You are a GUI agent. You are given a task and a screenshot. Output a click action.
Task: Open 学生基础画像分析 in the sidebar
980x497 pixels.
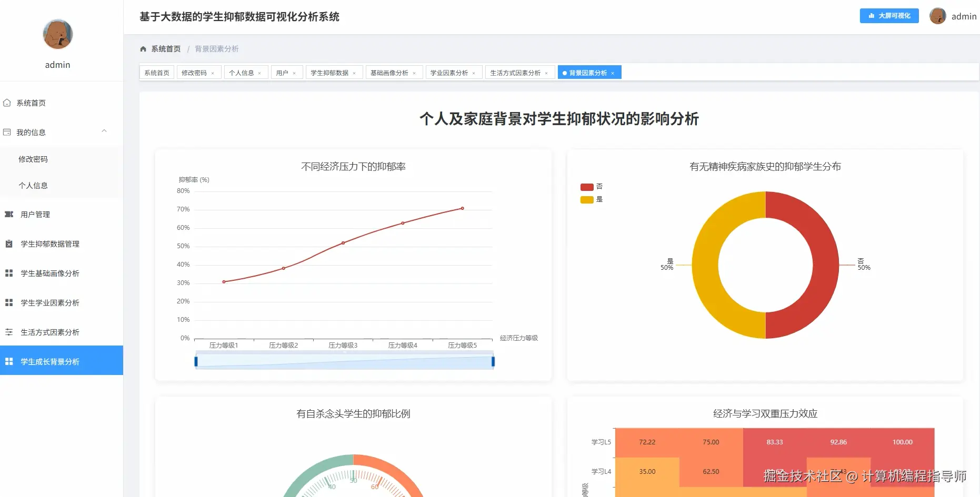coord(62,273)
